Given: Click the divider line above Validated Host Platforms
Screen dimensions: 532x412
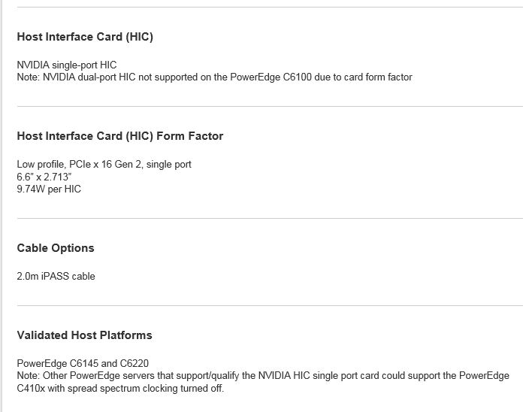Looking at the screenshot, I should click(270, 305).
